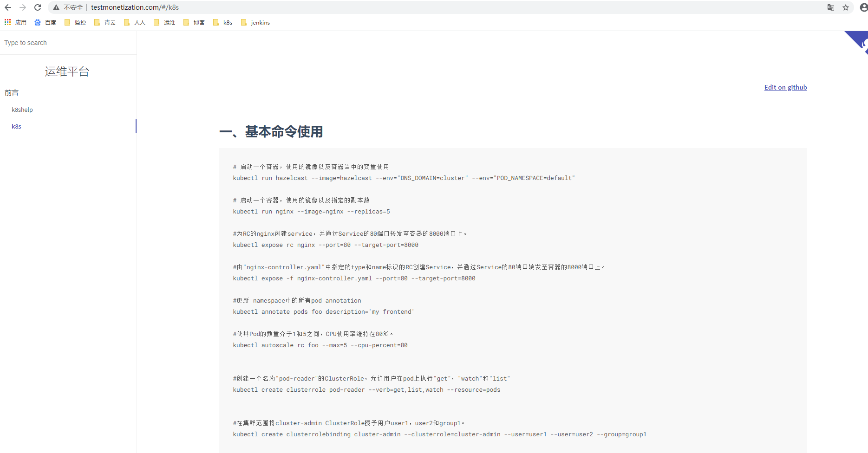Open the 监控 bookmark folder
Image resolution: width=868 pixels, height=453 pixels.
pos(75,22)
